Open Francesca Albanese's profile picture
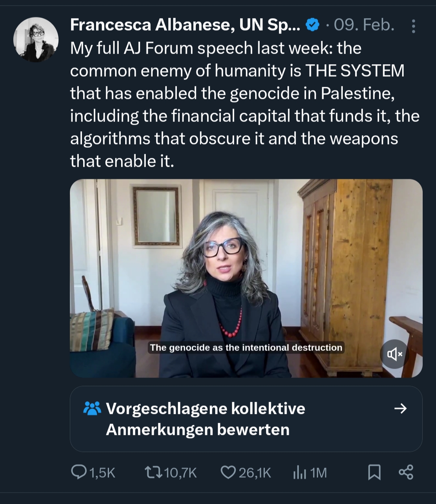Screen dimensions: 436x504 click(x=36, y=40)
